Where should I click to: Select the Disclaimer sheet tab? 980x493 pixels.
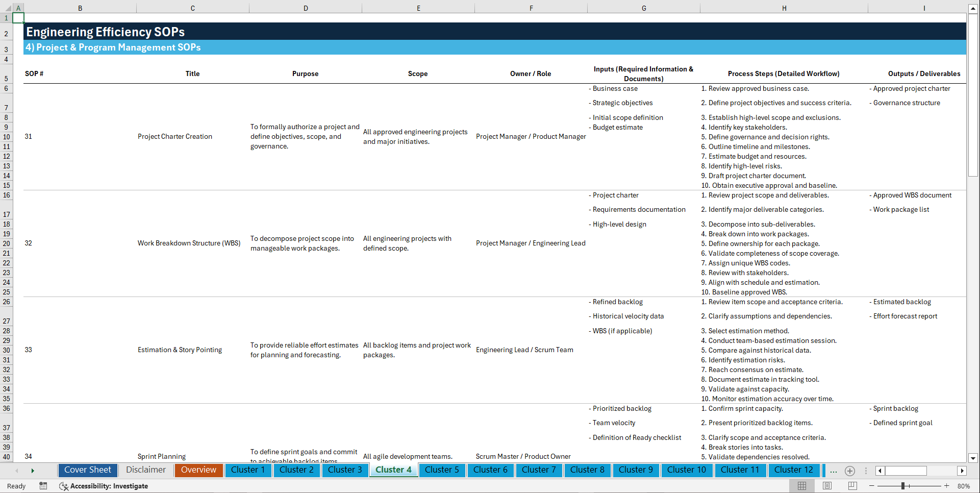click(x=145, y=470)
